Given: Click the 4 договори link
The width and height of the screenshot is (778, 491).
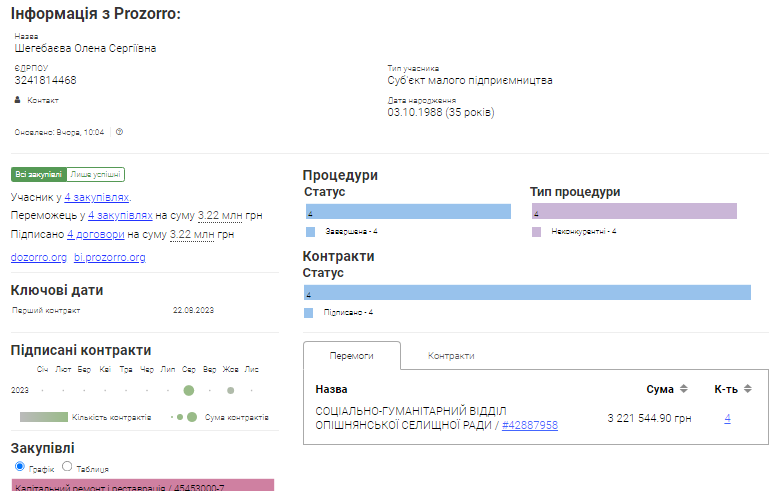Looking at the screenshot, I should pos(96,235).
